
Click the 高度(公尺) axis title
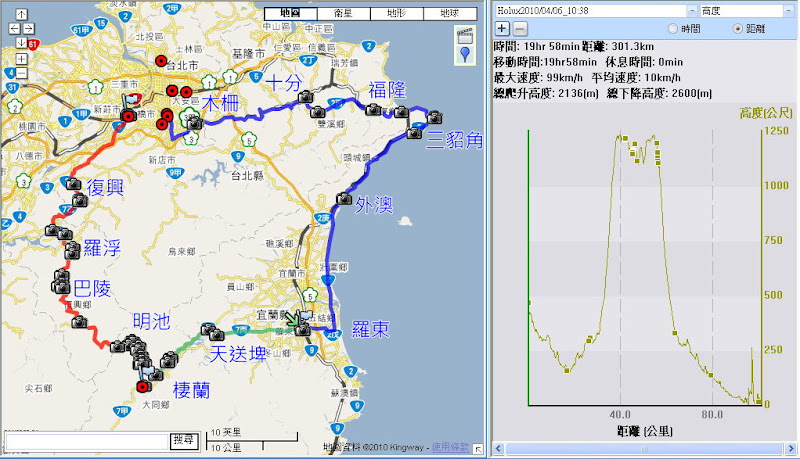[766, 113]
